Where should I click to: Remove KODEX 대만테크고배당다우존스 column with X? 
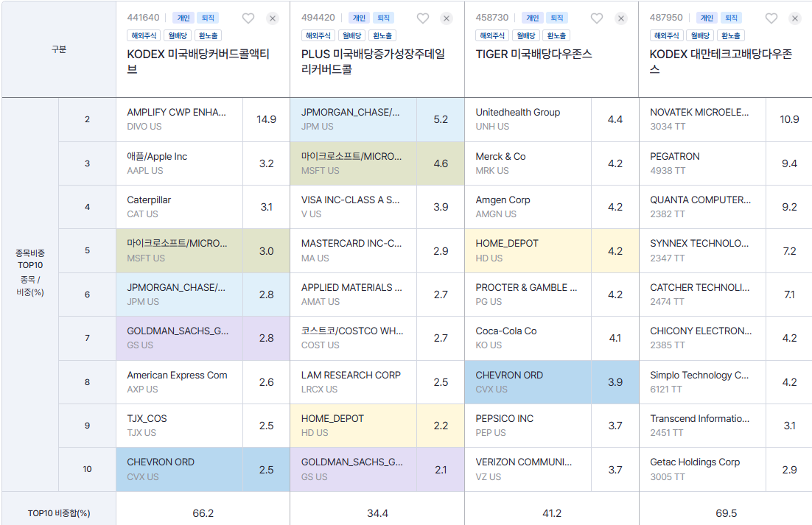tap(795, 18)
